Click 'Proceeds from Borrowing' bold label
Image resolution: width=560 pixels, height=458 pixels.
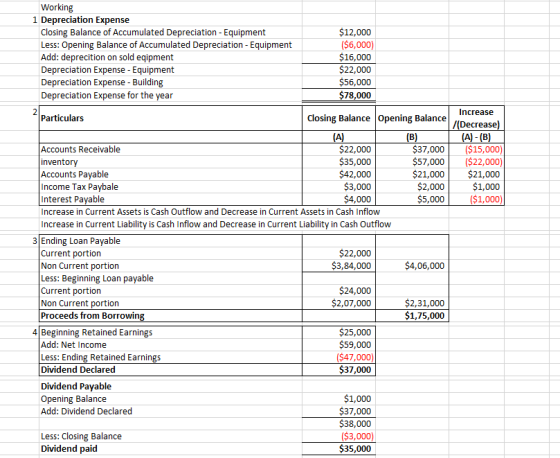pos(93,316)
